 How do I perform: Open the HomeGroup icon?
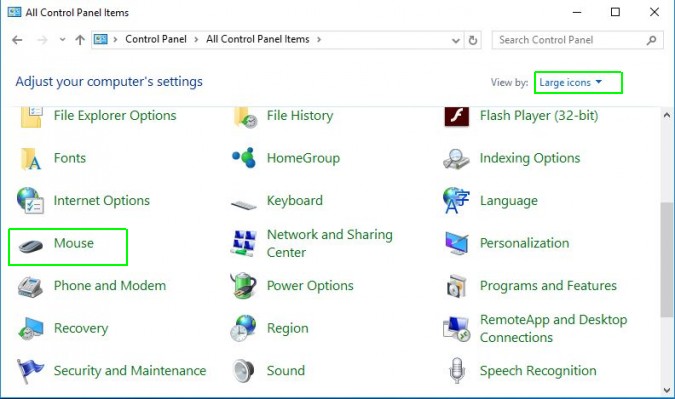tap(244, 158)
